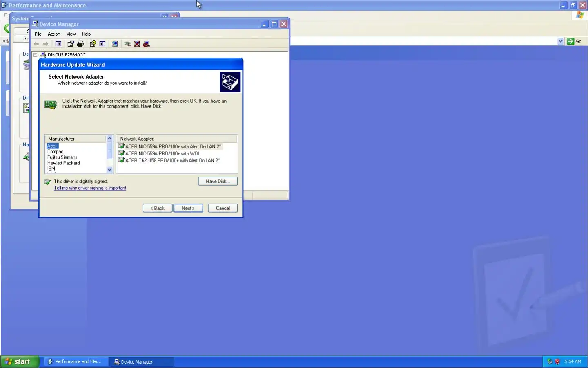
Task: Open the Help menu in Device Manager
Action: [x=86, y=34]
